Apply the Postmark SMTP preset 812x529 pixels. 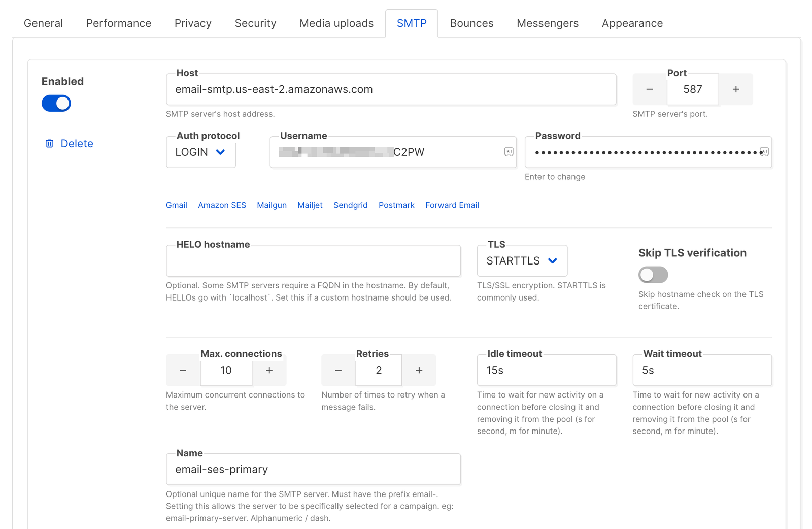pyautogui.click(x=396, y=205)
